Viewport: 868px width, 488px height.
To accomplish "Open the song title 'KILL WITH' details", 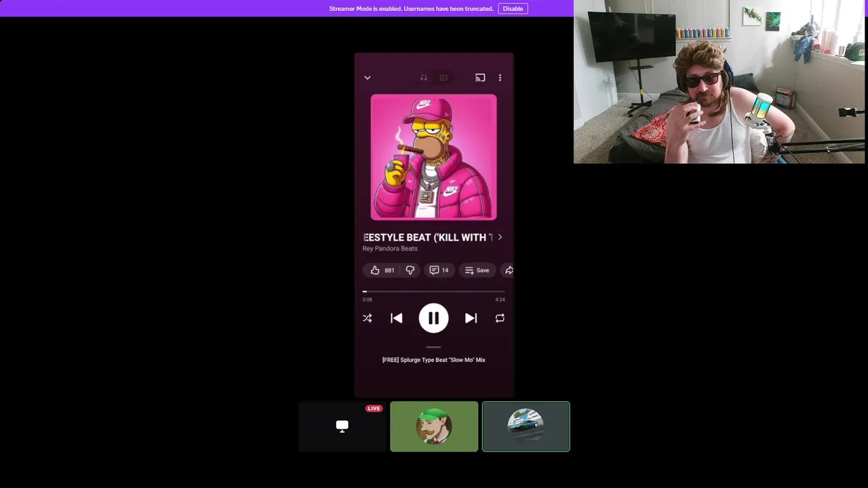I will tap(427, 237).
